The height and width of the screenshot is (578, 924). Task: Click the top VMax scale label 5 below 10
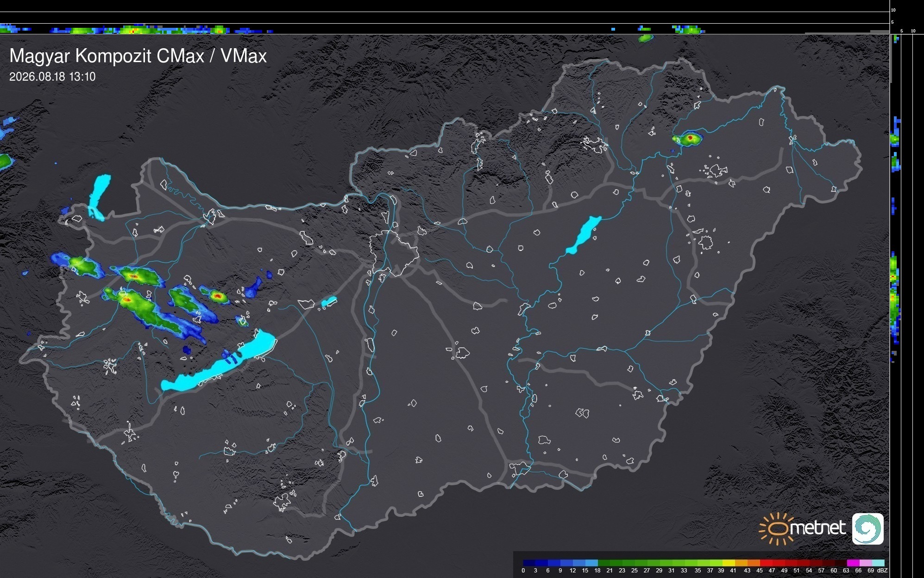click(x=892, y=22)
